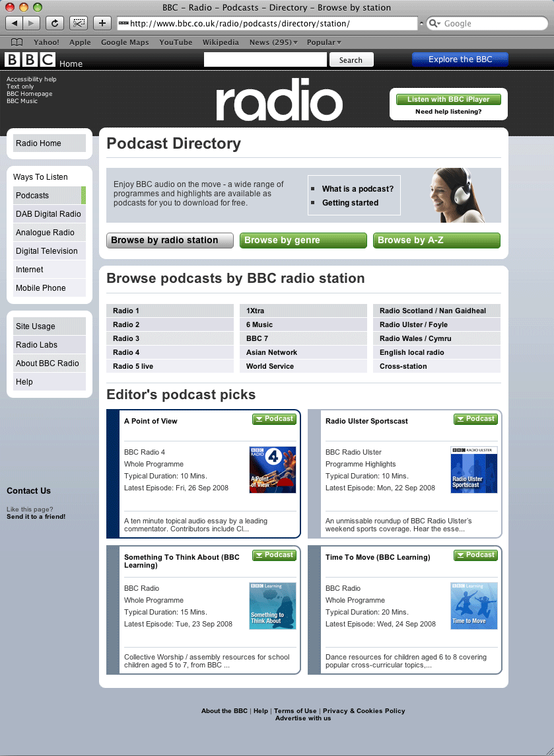
Task: Select the Browse by A-Z tab
Action: pos(436,241)
